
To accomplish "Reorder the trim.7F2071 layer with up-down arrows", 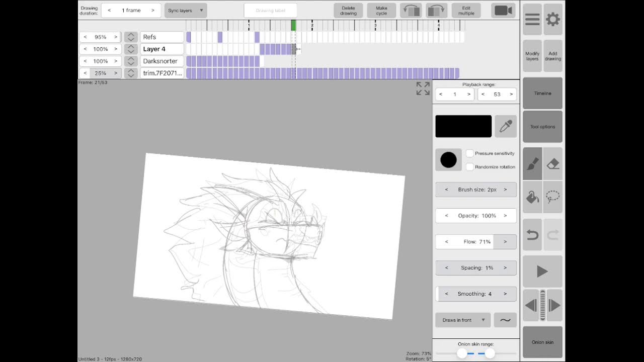I will click(x=131, y=73).
